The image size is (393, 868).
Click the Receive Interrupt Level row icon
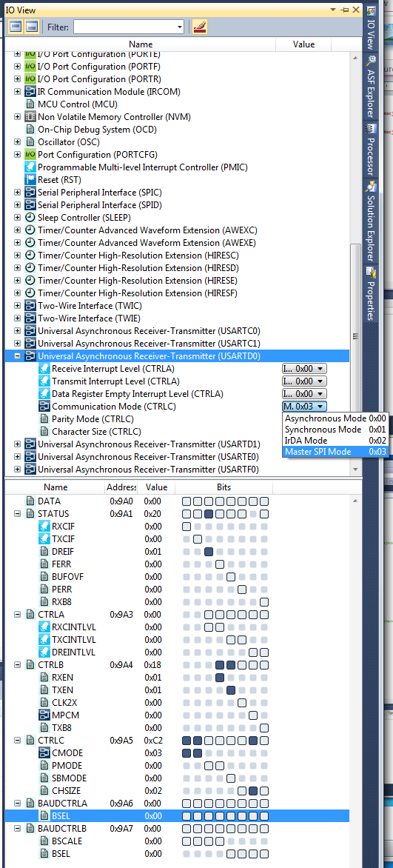[x=44, y=369]
